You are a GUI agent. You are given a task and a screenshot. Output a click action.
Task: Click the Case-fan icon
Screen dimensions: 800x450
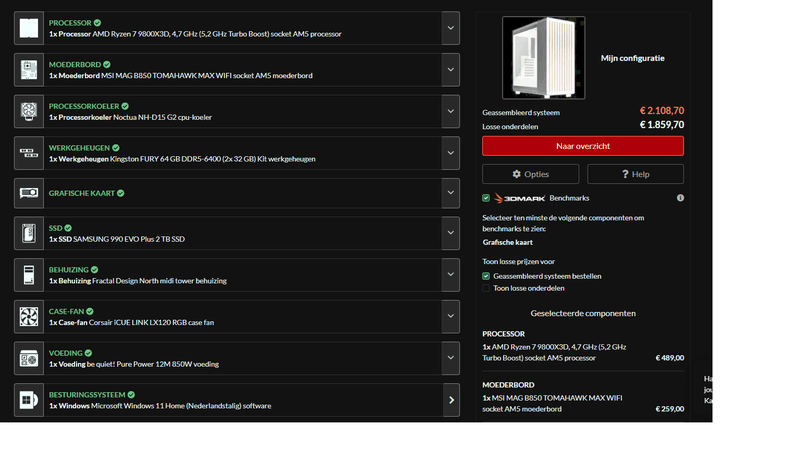click(29, 317)
